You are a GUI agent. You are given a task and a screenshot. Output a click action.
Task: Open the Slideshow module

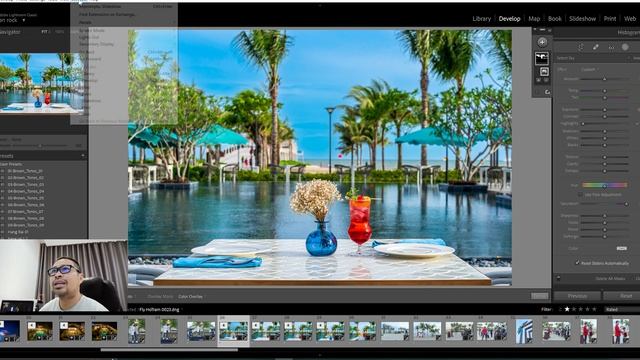pyautogui.click(x=582, y=19)
